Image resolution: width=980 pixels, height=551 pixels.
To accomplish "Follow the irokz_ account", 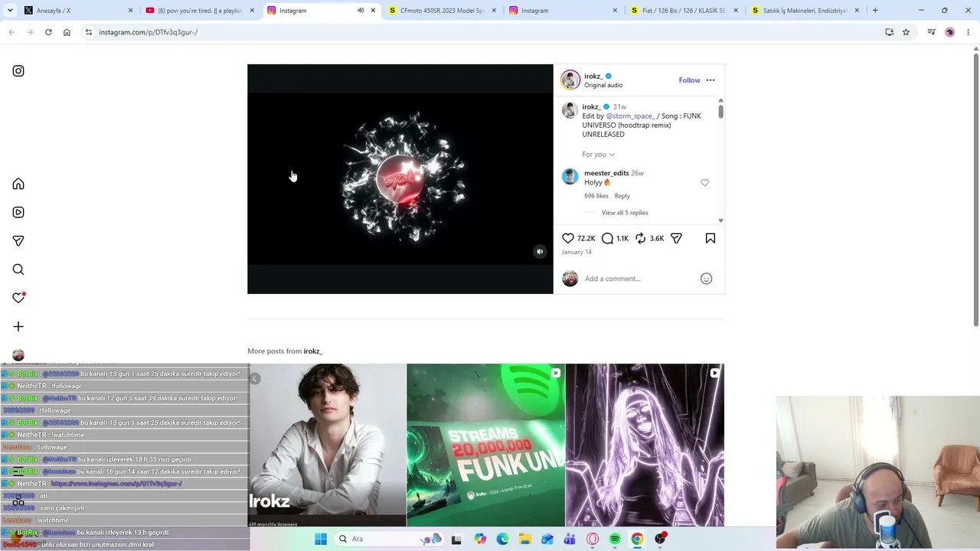I will click(x=689, y=80).
